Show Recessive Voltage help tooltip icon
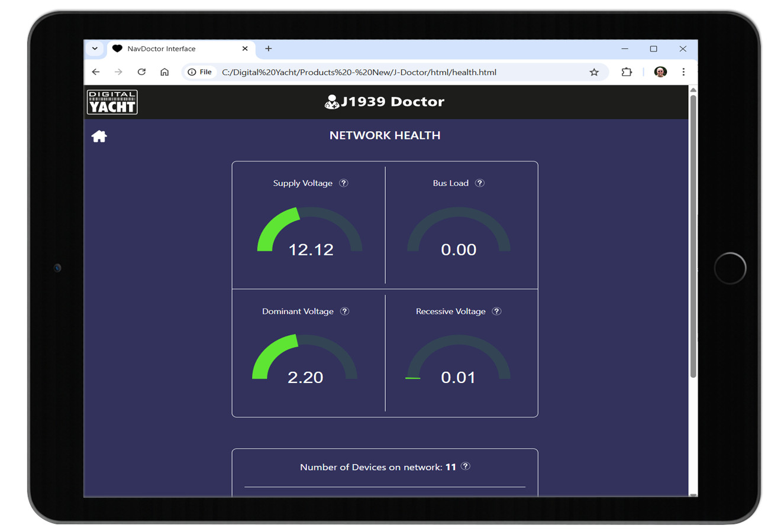This screenshot has width=781, height=532. coord(497,312)
